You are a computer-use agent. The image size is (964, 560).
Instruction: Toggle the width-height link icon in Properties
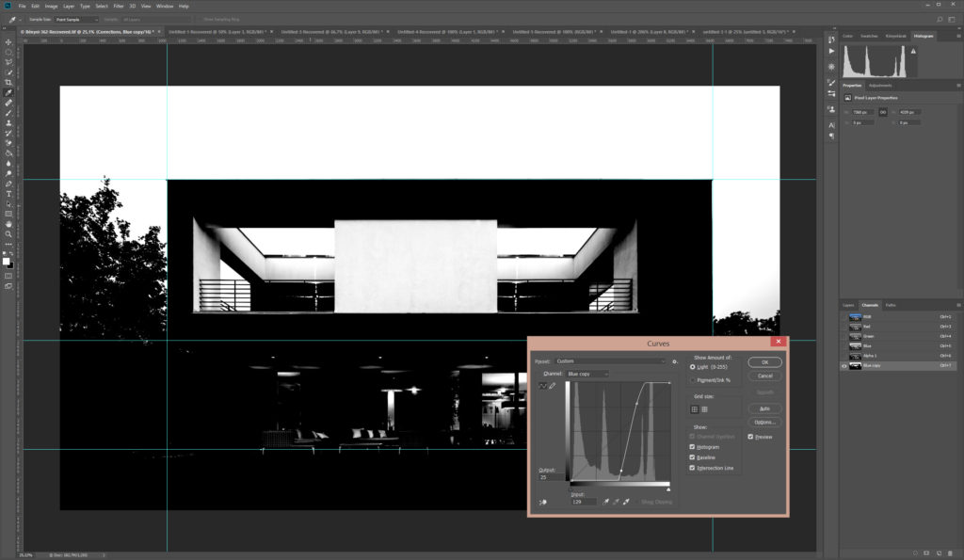883,112
